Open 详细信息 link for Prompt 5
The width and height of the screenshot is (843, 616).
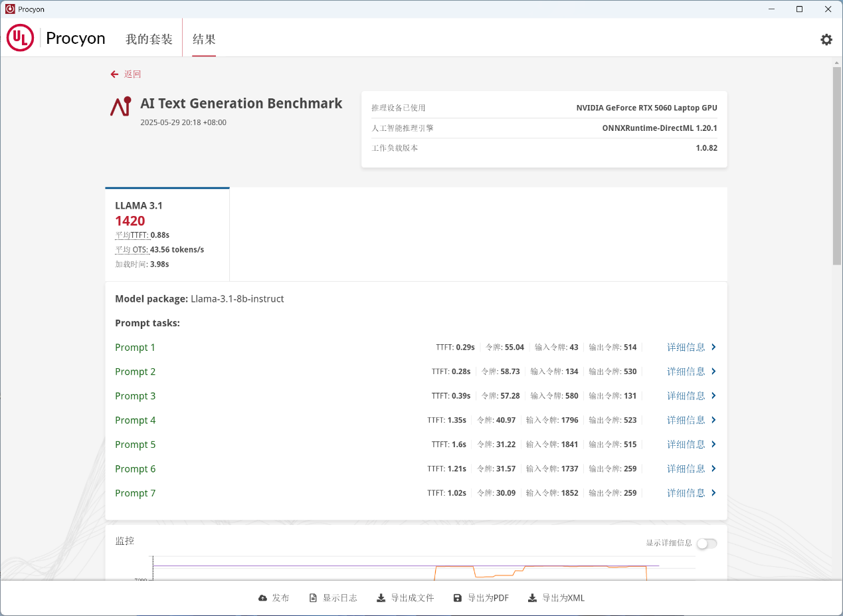686,445
